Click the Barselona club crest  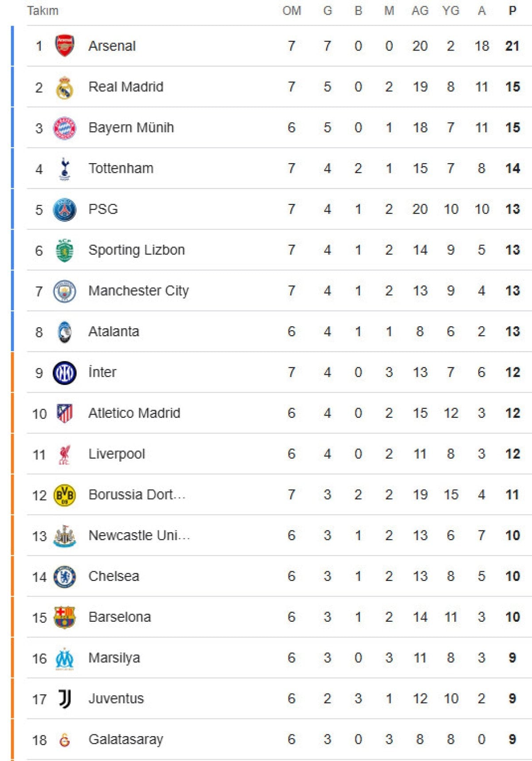pyautogui.click(x=64, y=617)
